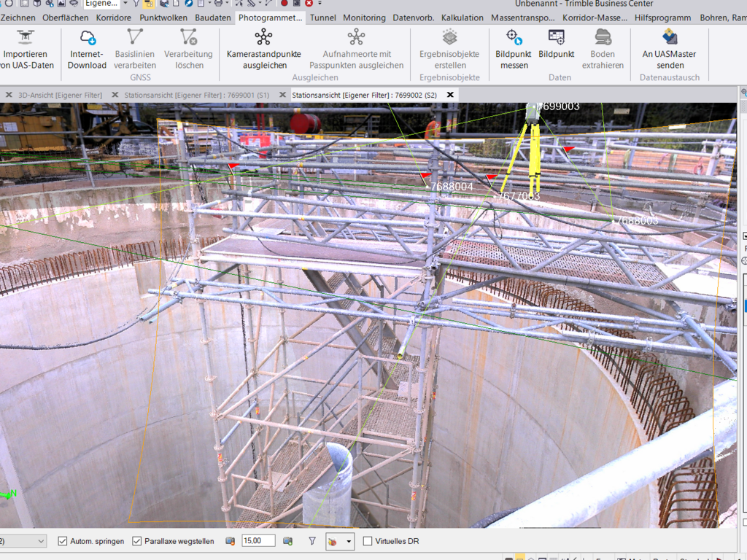Run Kamerastandpunkte ausgleichen
The height and width of the screenshot is (560, 747).
pos(263,36)
